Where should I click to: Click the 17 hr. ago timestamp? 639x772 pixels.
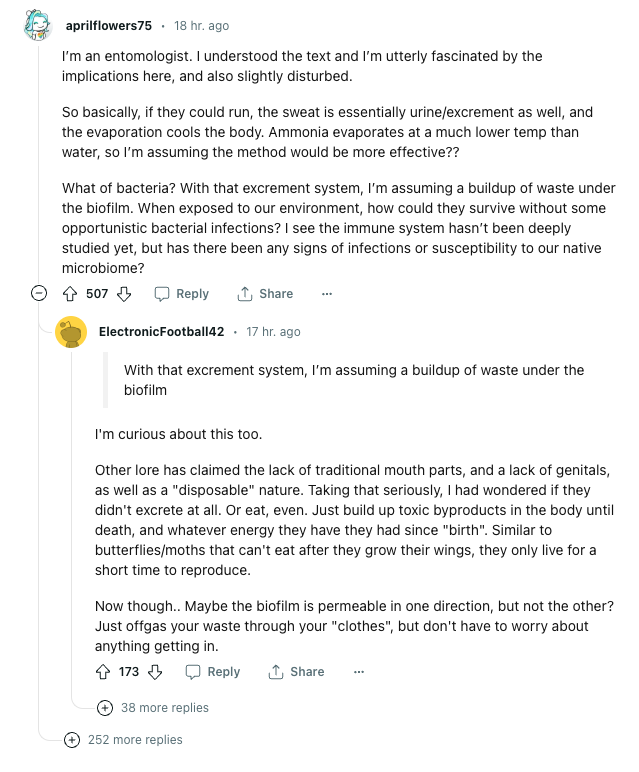tap(273, 332)
